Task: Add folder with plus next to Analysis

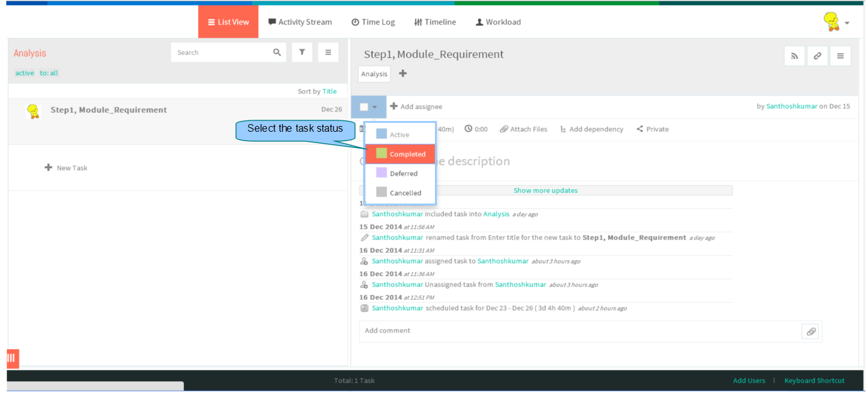Action: (x=403, y=73)
